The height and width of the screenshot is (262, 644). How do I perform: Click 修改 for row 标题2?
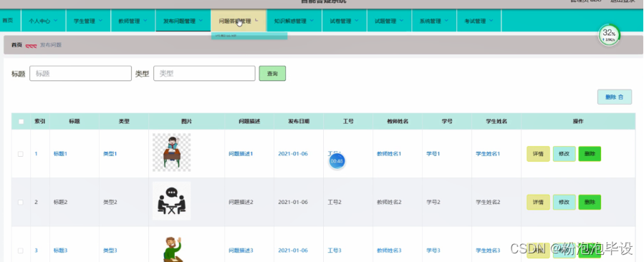[564, 202]
